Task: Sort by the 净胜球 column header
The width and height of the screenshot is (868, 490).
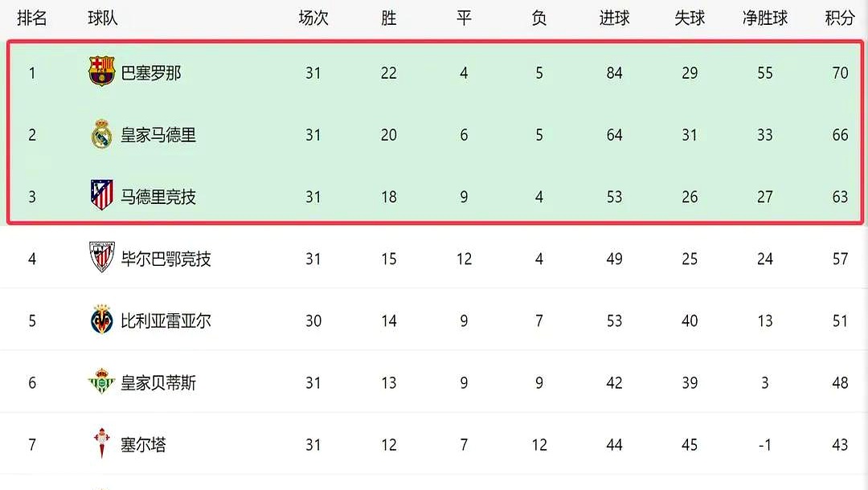Action: tap(765, 18)
